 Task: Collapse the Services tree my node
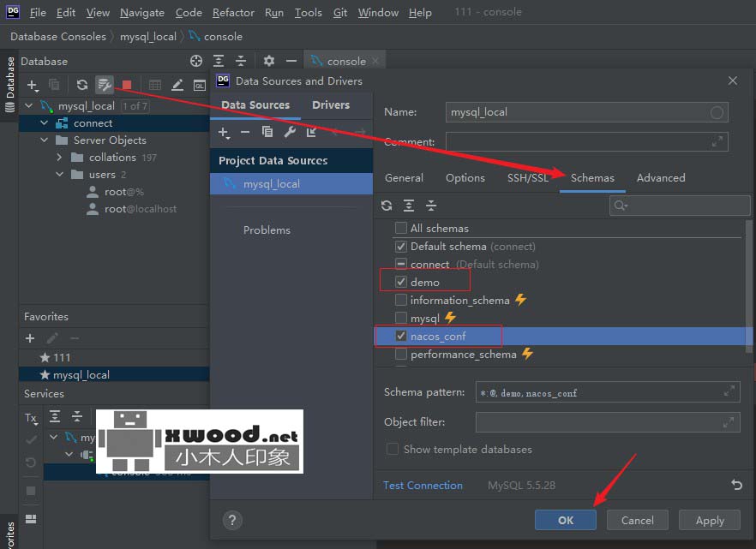tap(53, 437)
